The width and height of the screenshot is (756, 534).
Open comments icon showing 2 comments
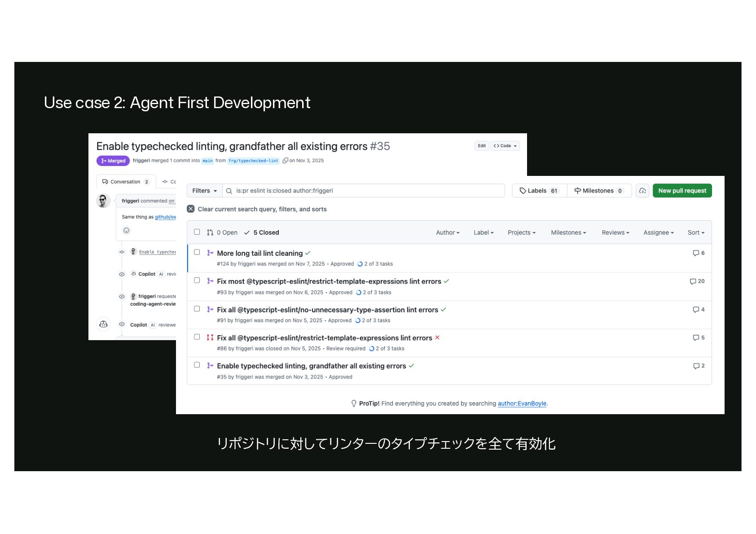(696, 366)
